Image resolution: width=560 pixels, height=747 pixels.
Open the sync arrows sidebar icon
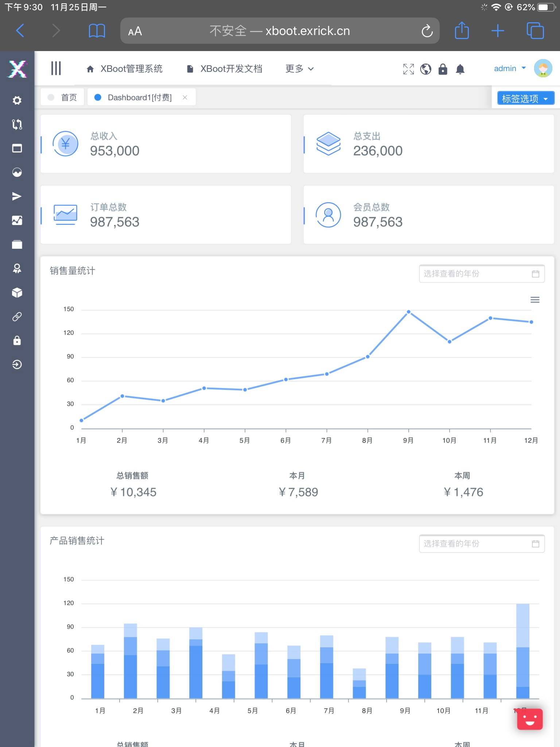(x=17, y=124)
